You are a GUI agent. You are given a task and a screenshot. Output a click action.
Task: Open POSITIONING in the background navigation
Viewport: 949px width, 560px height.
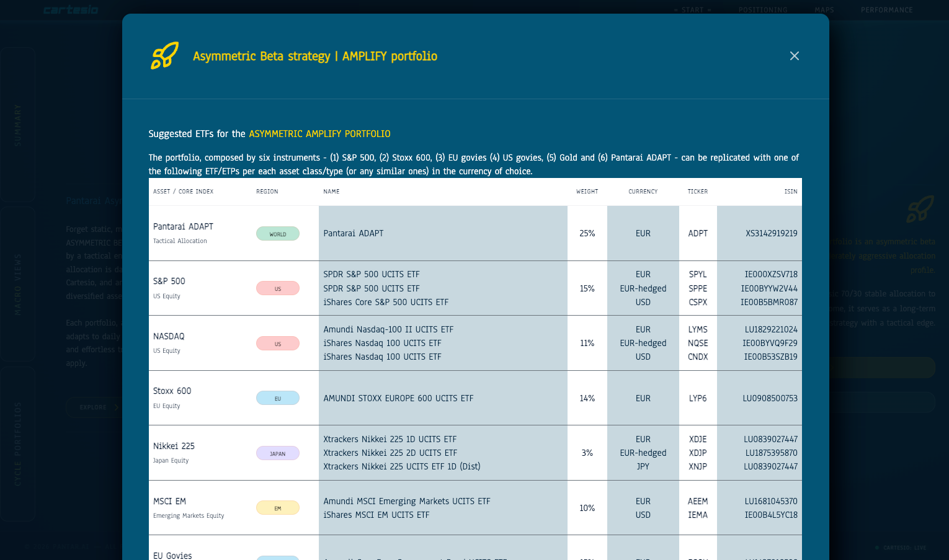(x=763, y=10)
